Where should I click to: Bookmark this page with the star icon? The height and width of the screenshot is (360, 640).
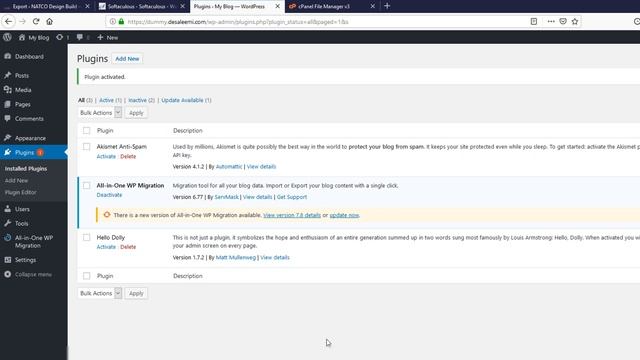(575, 21)
